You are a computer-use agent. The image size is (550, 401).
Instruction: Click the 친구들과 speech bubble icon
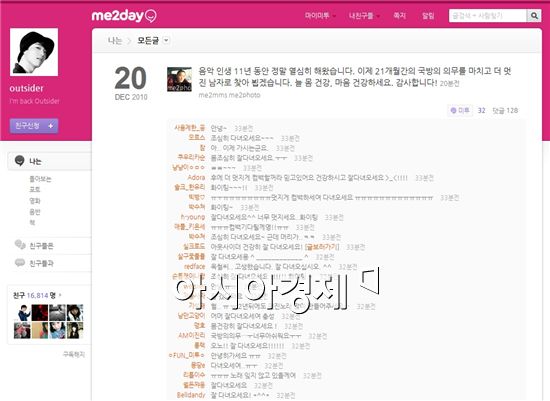(x=20, y=262)
